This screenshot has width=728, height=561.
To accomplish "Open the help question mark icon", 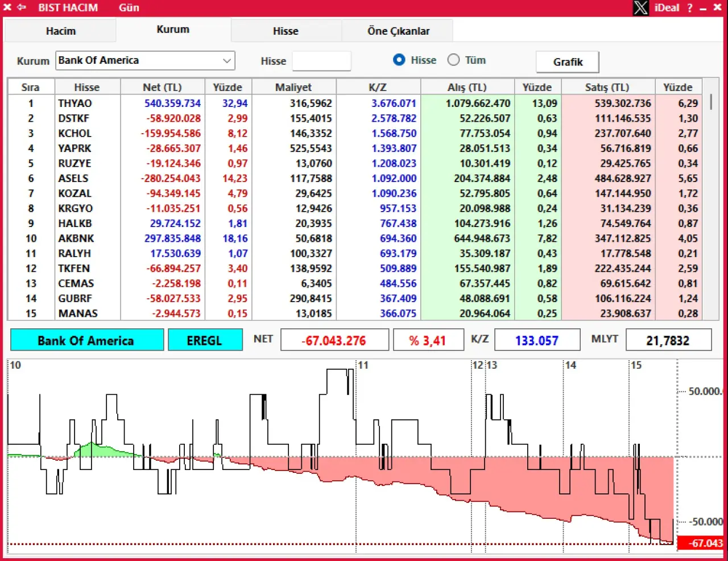I will click(689, 8).
